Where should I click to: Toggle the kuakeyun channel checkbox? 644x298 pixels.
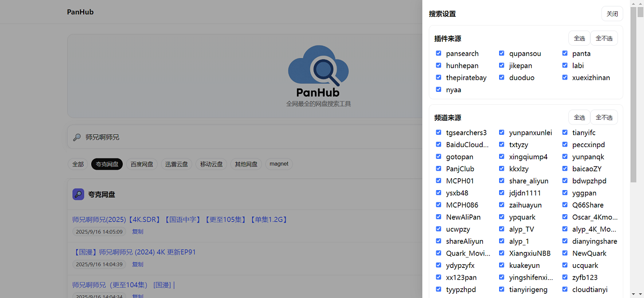(502, 265)
